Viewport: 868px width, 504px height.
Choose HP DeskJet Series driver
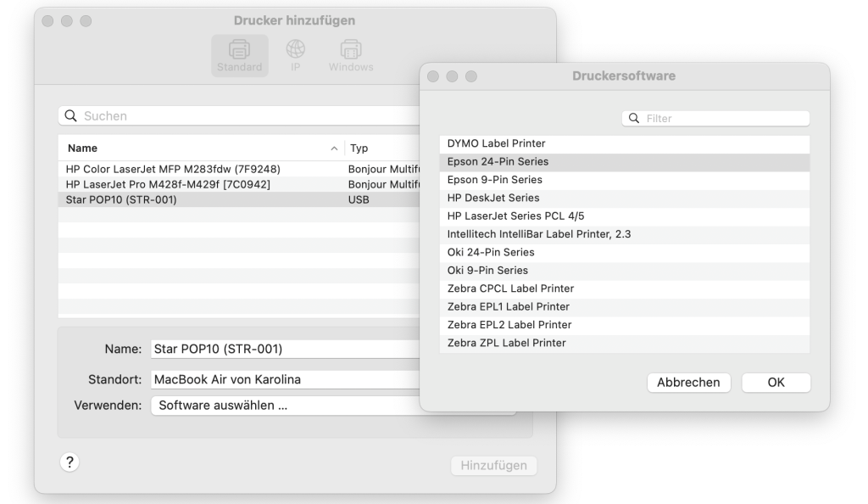point(625,198)
